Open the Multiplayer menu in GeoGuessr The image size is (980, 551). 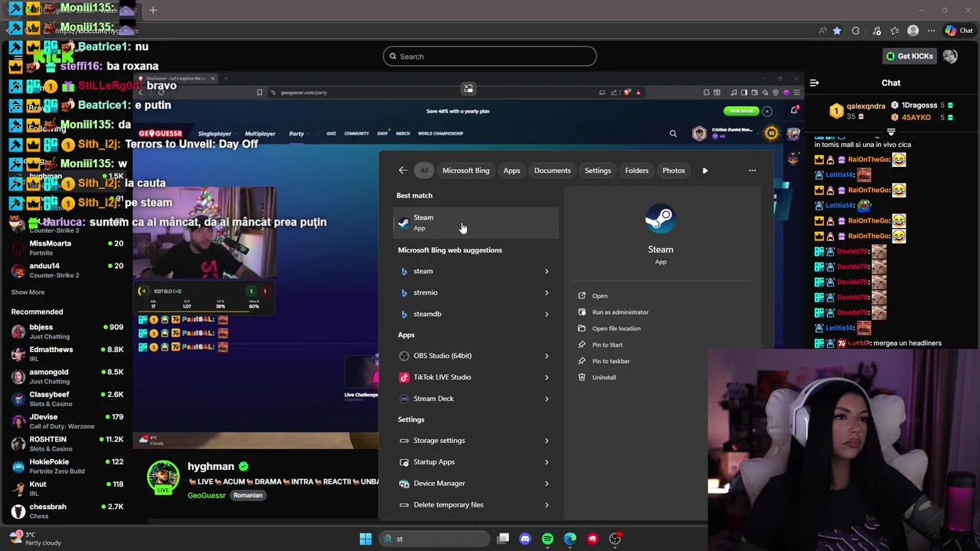point(260,134)
